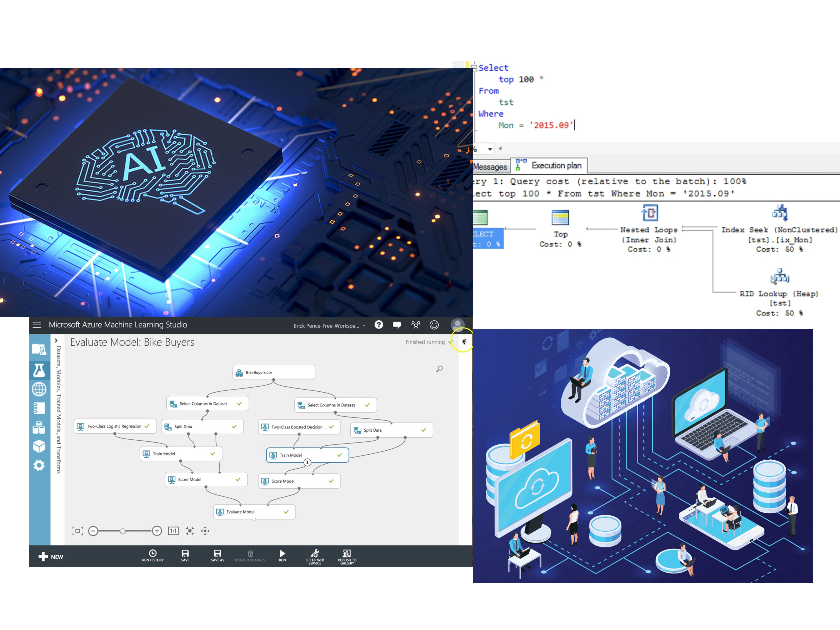This screenshot has height=630, width=840.
Task: Open the Experiments flask icon in sidebar
Action: point(39,370)
